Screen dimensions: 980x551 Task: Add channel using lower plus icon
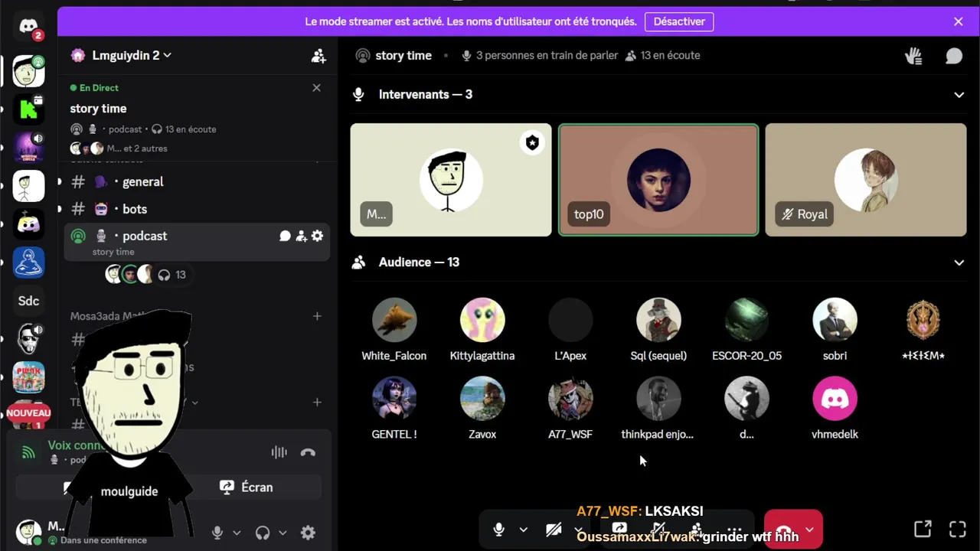coord(317,402)
